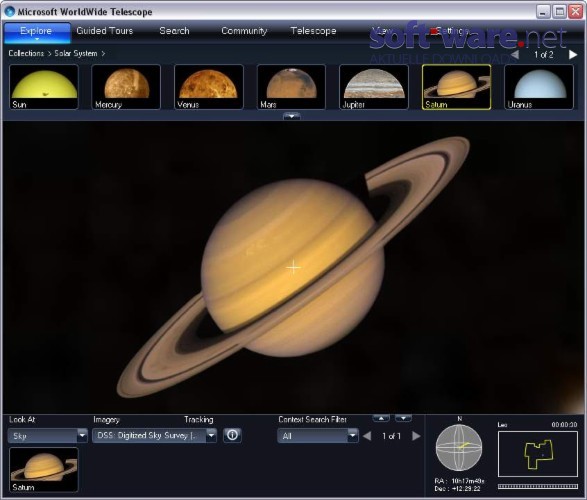Open the Context Search Filter dropdown
587x500 pixels.
[x=318, y=436]
